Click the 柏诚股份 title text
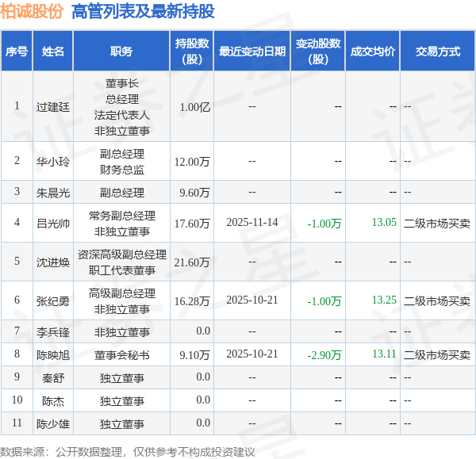 pos(32,12)
